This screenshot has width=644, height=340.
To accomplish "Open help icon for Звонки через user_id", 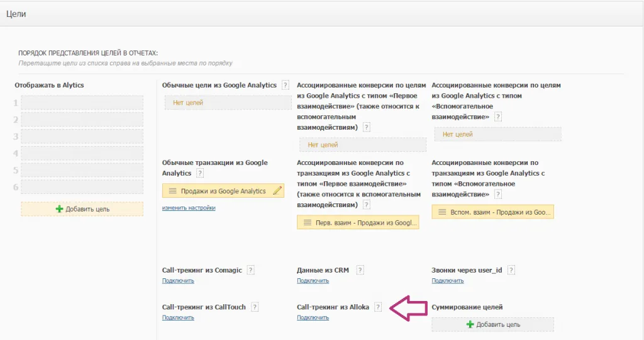I will coord(511,270).
